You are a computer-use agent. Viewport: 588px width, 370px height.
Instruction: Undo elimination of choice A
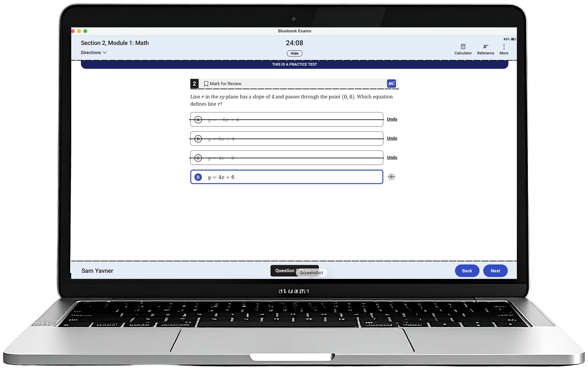click(x=392, y=119)
